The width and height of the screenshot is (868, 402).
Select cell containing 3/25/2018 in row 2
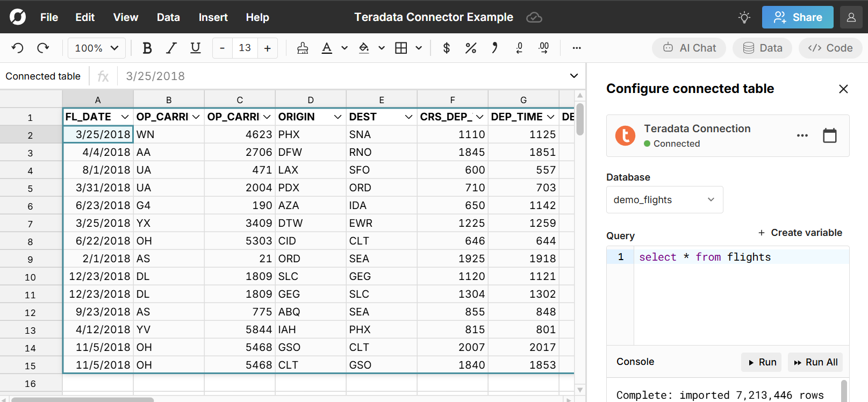click(98, 134)
